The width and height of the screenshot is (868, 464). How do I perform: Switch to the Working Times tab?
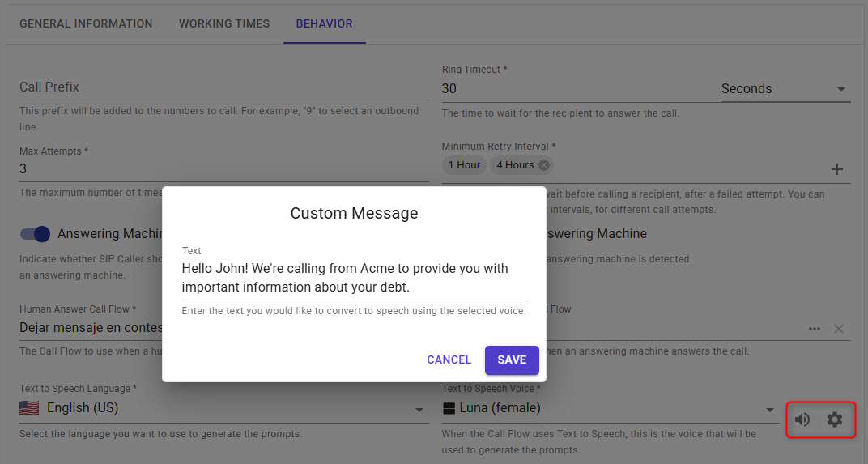[x=224, y=23]
